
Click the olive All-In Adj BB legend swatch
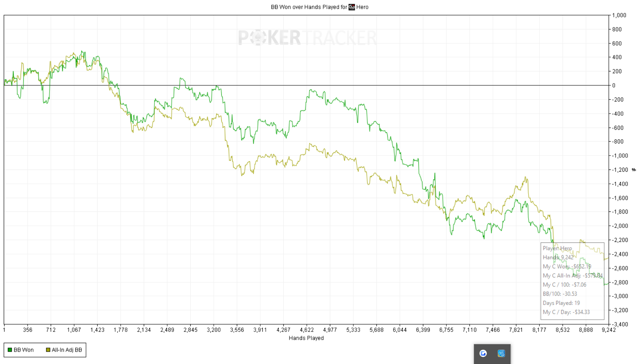click(48, 350)
